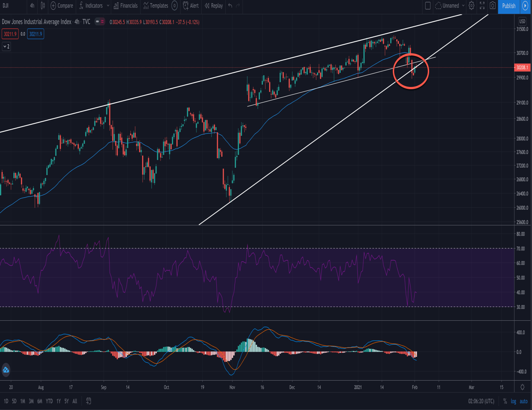Toggle auto scale mode
Viewport: 532px width, 410px height.
524,401
